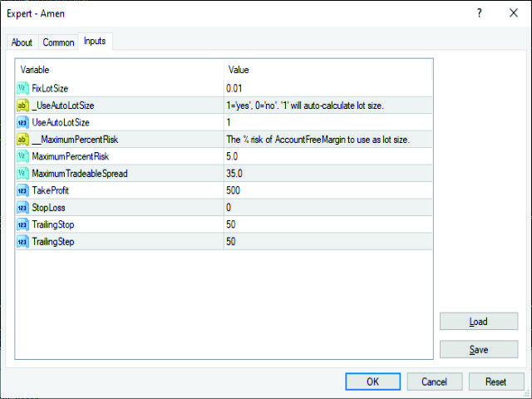Click the integer-type icon beside TakeProfit
The height and width of the screenshot is (399, 532).
click(x=22, y=190)
